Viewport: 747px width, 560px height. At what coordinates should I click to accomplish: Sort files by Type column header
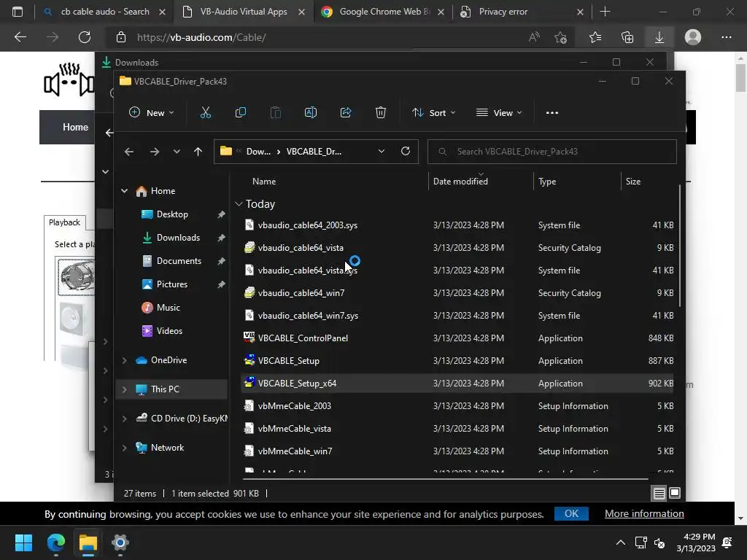[x=547, y=182]
